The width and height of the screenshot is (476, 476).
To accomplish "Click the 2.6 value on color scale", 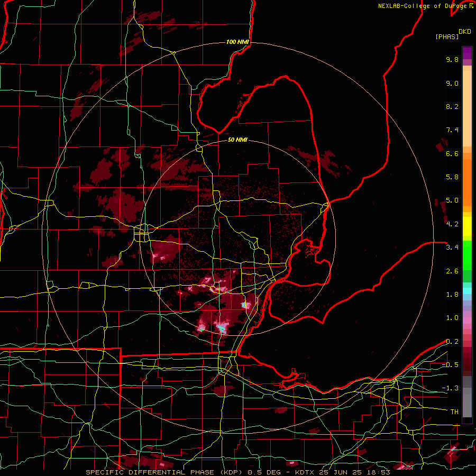I will 452,271.
